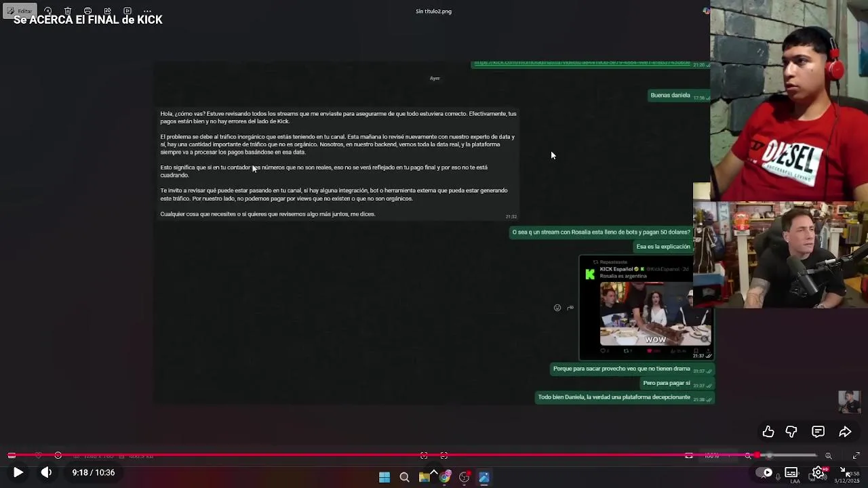Viewport: 868px width, 488px height.
Task: Click the 'Ayer' date separator label
Action: pyautogui.click(x=435, y=78)
